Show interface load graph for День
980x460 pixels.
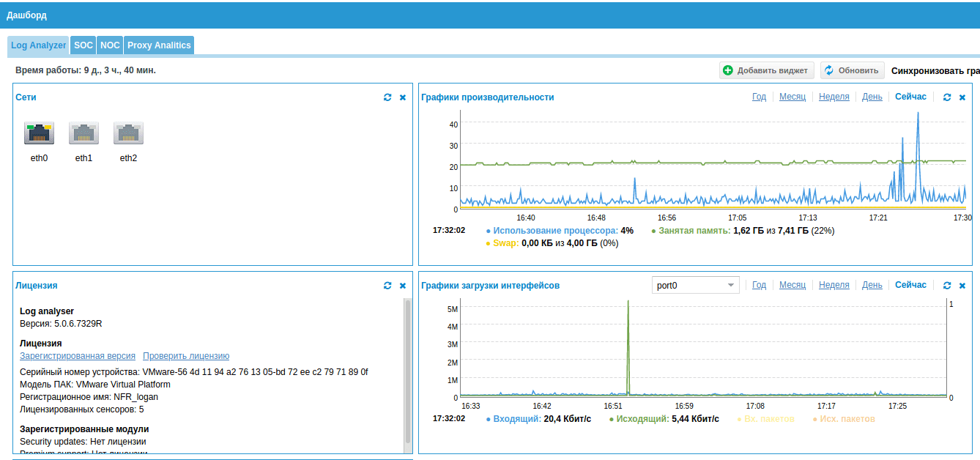(872, 285)
